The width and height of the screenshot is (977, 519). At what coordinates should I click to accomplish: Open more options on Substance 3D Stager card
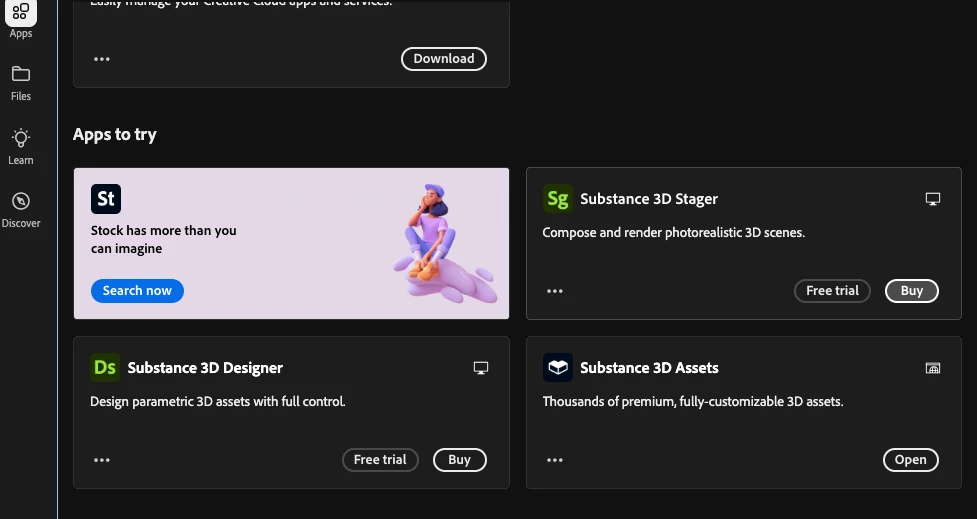click(x=555, y=291)
